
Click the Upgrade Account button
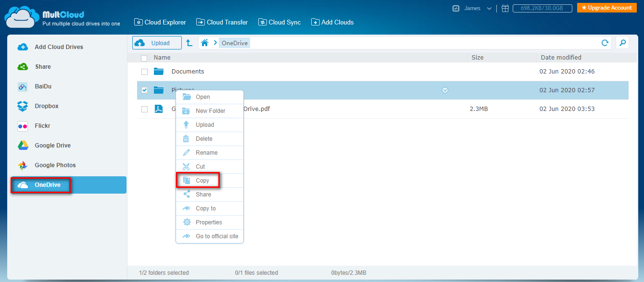[x=607, y=8]
